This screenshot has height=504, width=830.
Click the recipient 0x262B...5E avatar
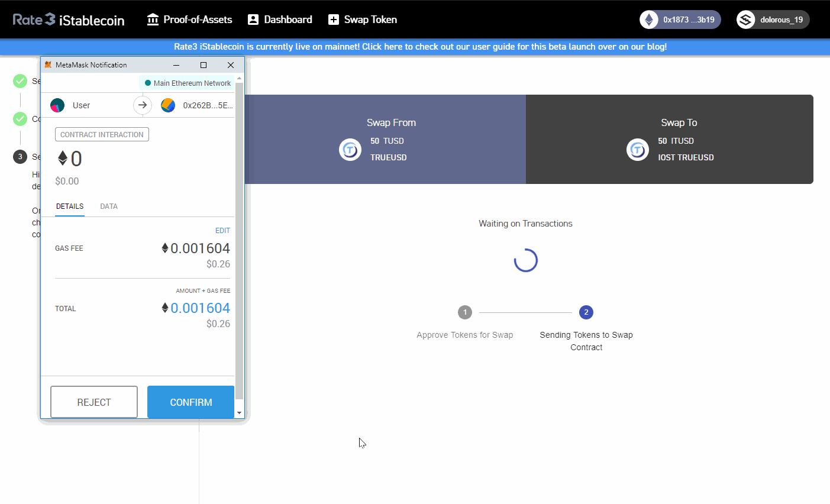(x=168, y=105)
